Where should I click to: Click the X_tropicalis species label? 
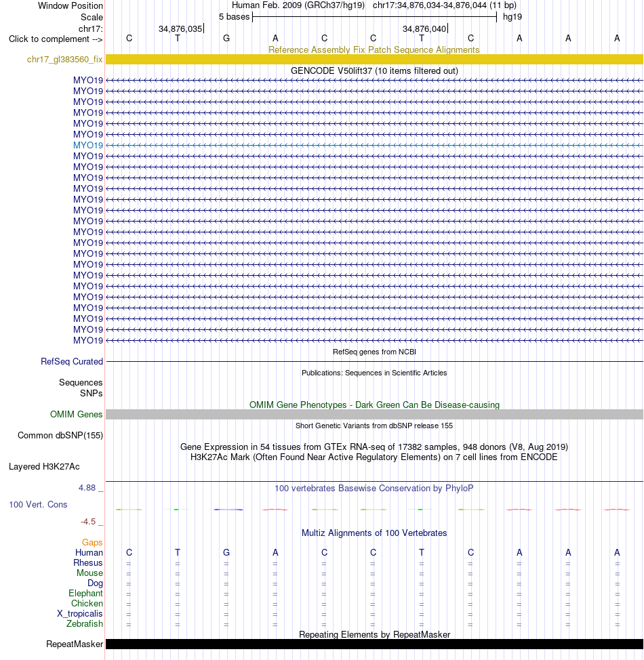(x=79, y=614)
